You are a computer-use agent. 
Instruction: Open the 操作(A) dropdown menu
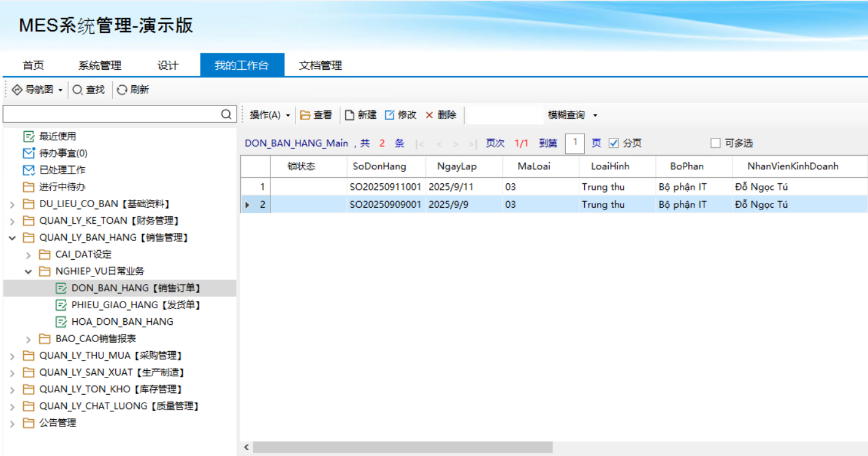click(x=269, y=115)
